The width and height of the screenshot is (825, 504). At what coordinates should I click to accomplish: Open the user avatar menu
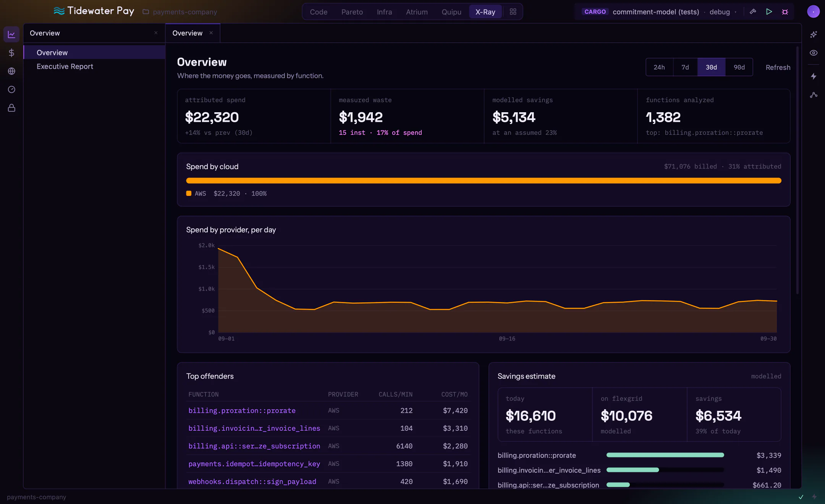[813, 12]
